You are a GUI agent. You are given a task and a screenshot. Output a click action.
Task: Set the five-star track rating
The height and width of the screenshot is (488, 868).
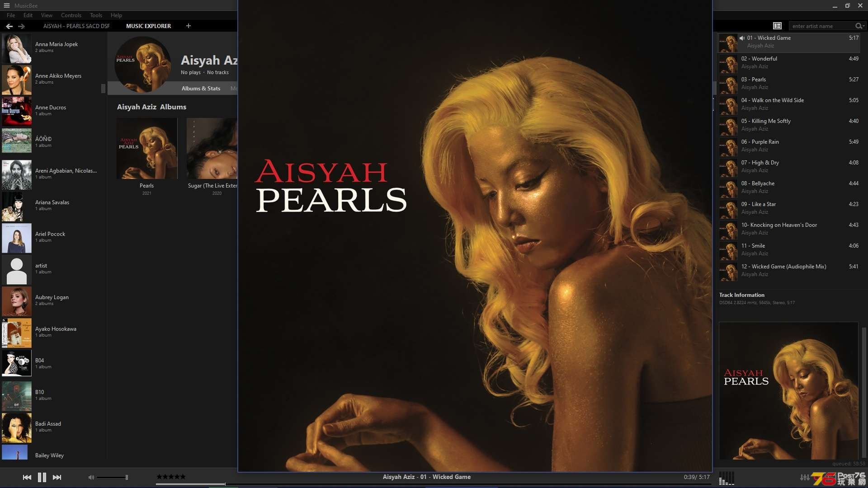click(171, 477)
